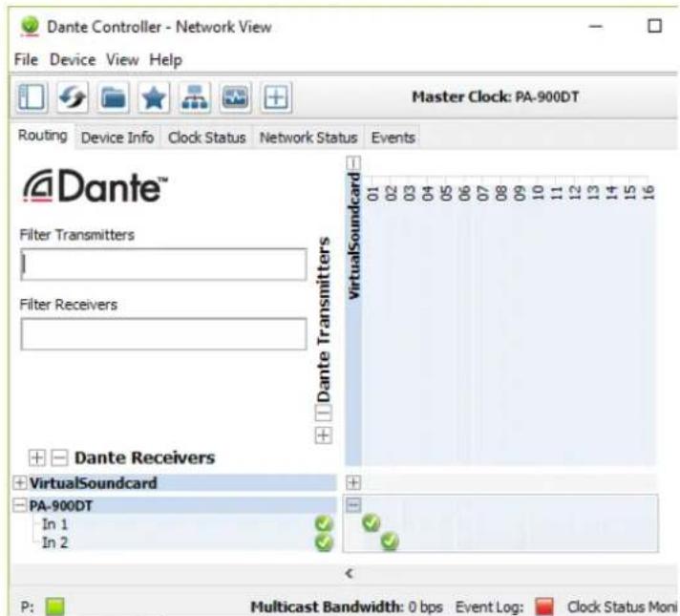
Task: Collapse the PA-900DT routing grid row
Action: [353, 504]
